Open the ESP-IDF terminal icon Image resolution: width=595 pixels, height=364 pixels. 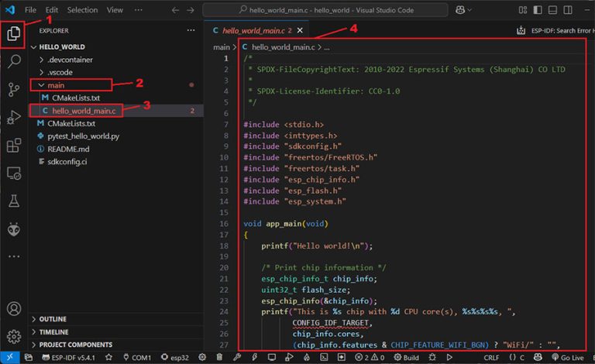tap(324, 357)
